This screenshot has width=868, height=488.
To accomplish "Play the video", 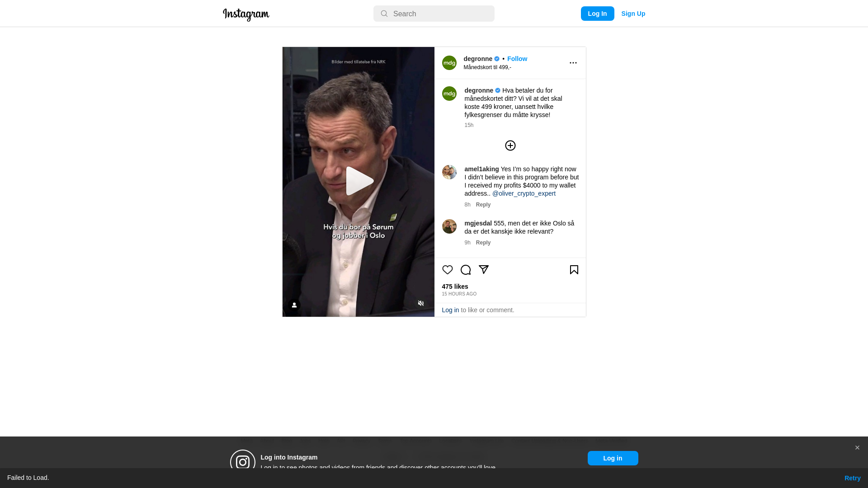I will 359,181.
